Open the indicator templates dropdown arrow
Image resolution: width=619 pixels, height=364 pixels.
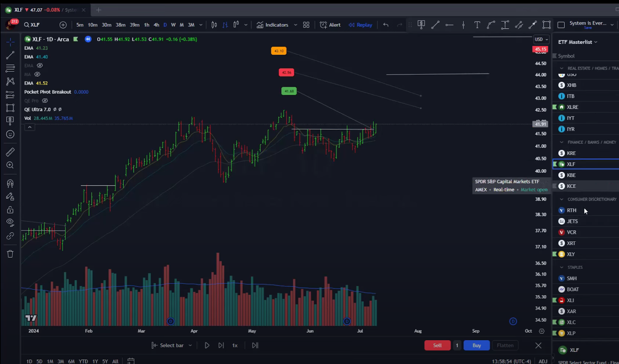pos(296,25)
